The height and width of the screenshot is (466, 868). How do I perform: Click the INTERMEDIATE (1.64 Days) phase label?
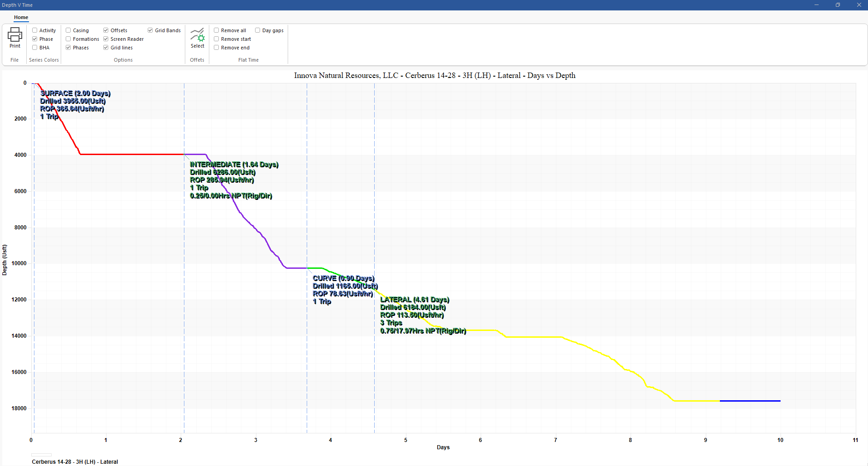click(234, 165)
